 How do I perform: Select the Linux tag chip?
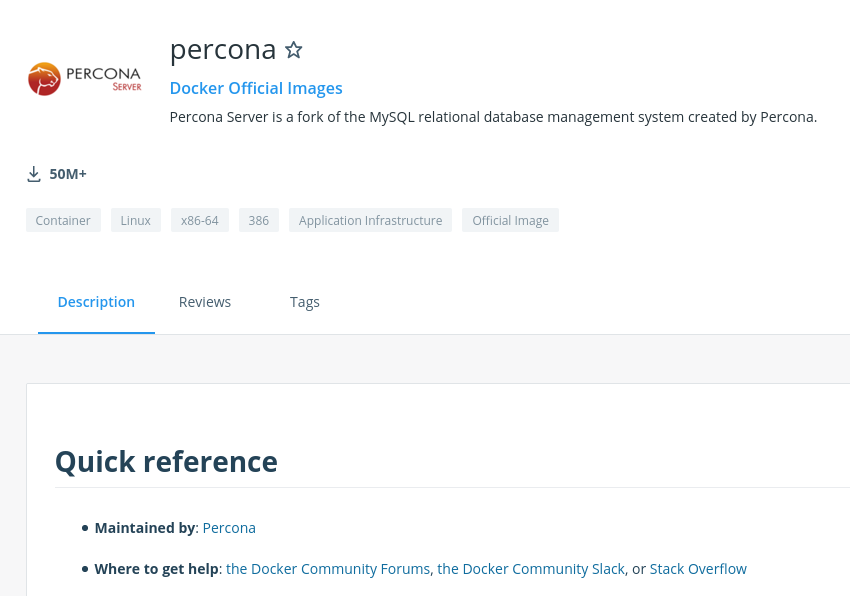tap(136, 220)
